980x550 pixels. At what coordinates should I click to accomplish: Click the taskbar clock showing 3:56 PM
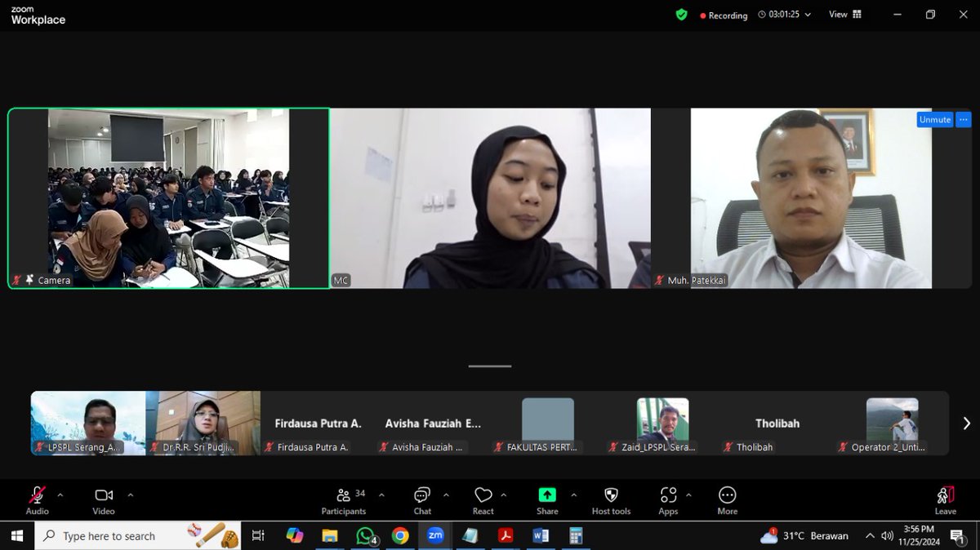click(919, 535)
